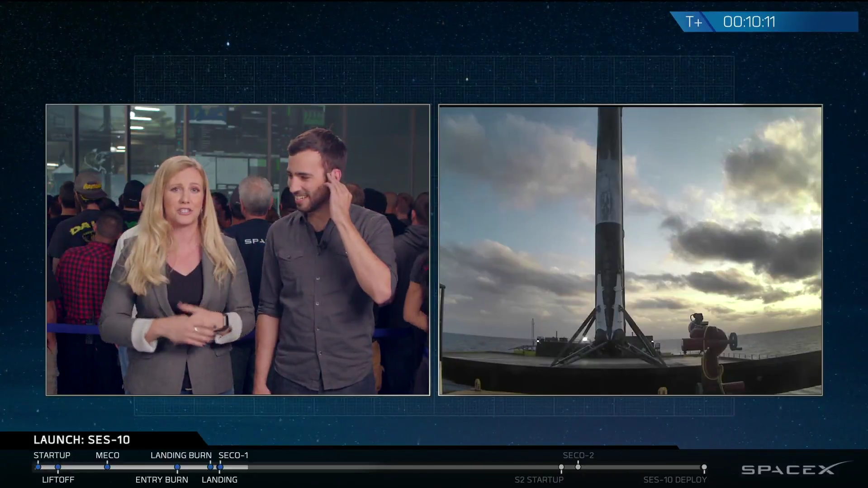Click the LAUNCH: SES-10 title
Viewport: 868px width, 488px height.
[x=82, y=440]
